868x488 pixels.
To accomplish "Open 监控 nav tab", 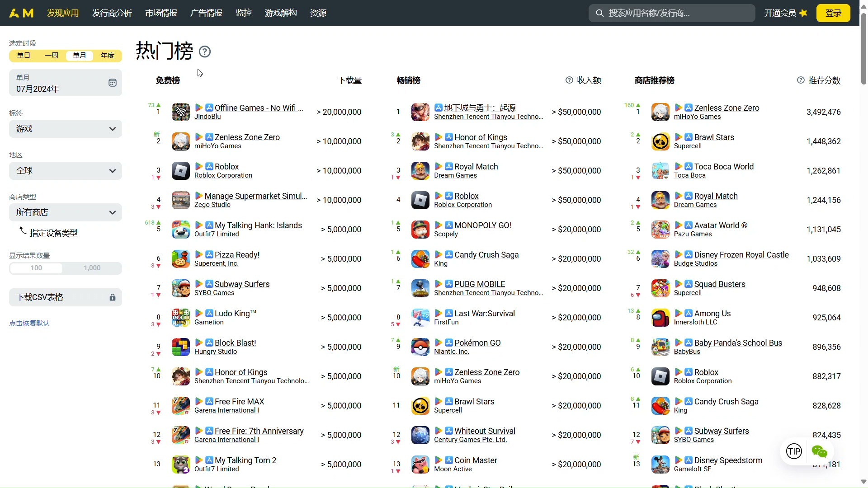I will pyautogui.click(x=244, y=13).
